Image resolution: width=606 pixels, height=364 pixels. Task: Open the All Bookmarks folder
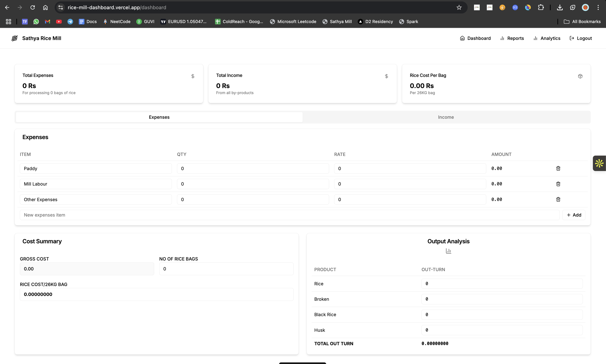(x=582, y=22)
